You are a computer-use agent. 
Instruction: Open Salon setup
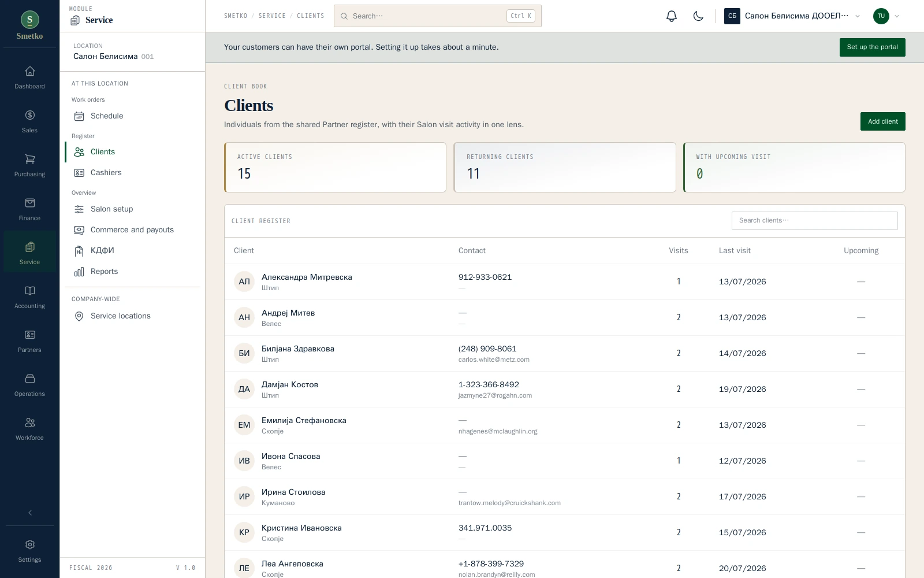(132, 209)
